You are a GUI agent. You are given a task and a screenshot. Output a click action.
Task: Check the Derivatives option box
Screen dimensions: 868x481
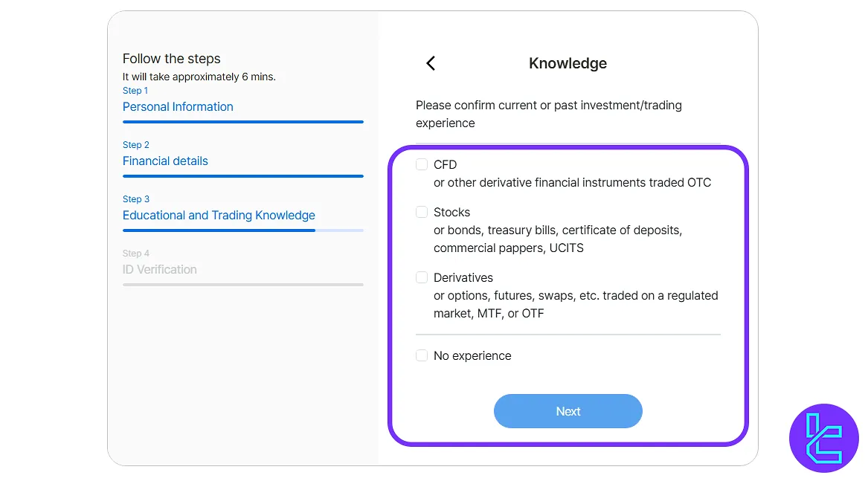[x=422, y=278]
